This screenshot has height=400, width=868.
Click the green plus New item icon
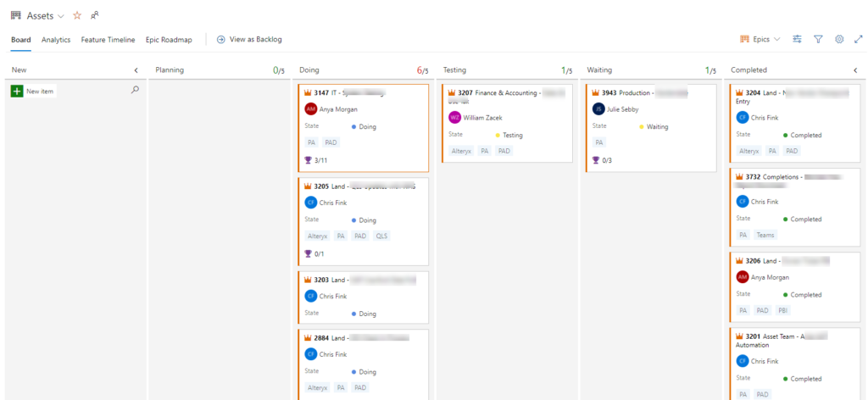click(x=17, y=92)
